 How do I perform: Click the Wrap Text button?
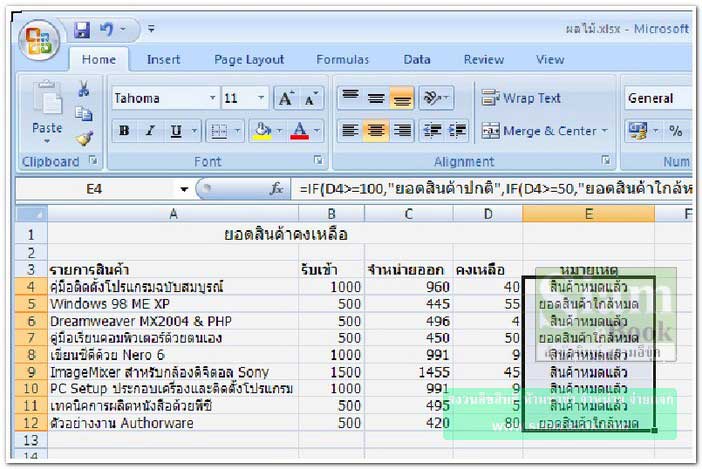(521, 98)
